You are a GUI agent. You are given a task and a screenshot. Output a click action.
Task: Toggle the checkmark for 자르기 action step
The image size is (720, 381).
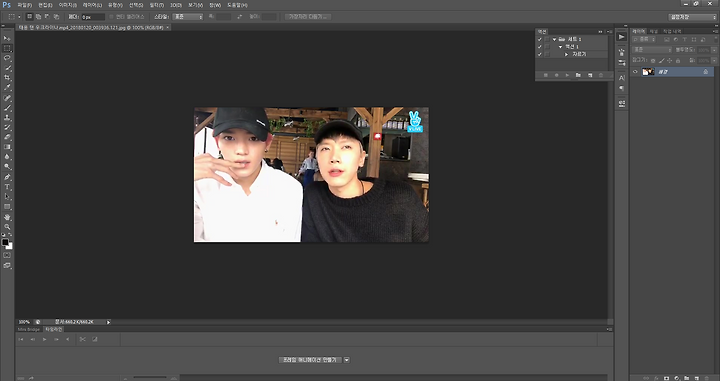(x=540, y=54)
